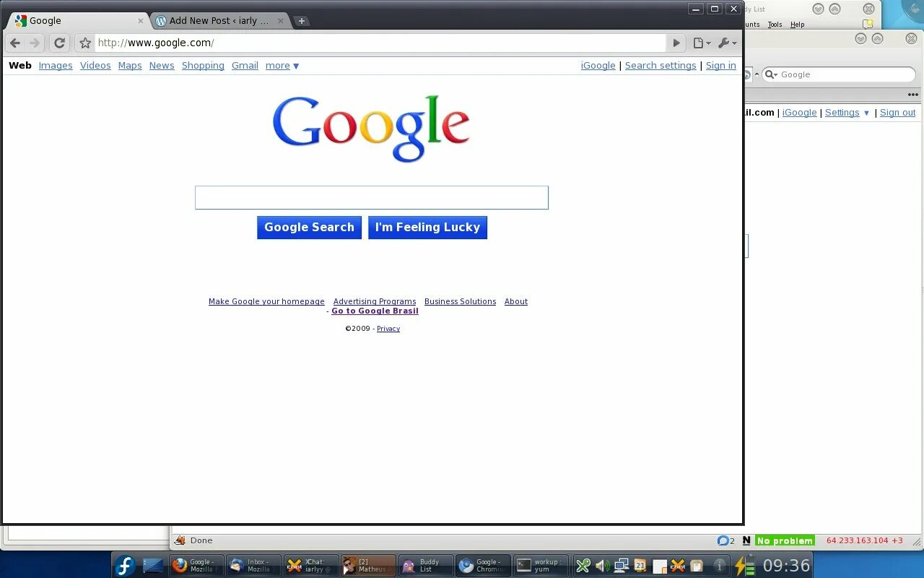
Task: Open the iGoogle link in Chromium
Action: 598,66
